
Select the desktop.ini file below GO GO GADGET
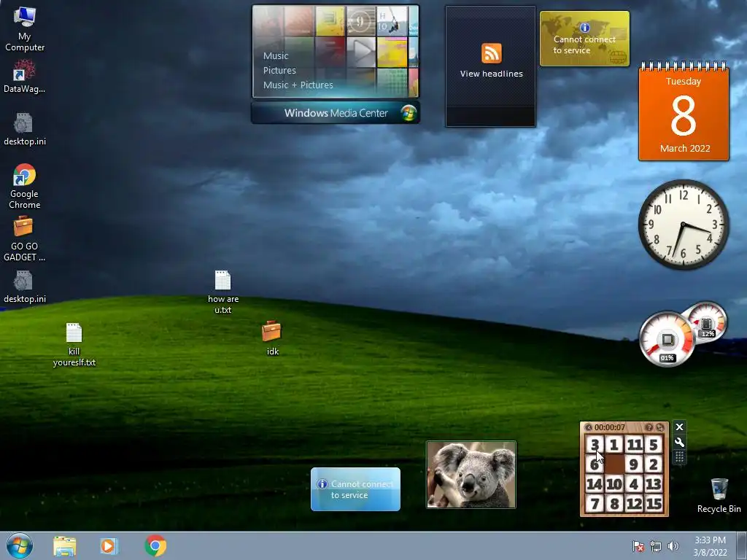24,287
